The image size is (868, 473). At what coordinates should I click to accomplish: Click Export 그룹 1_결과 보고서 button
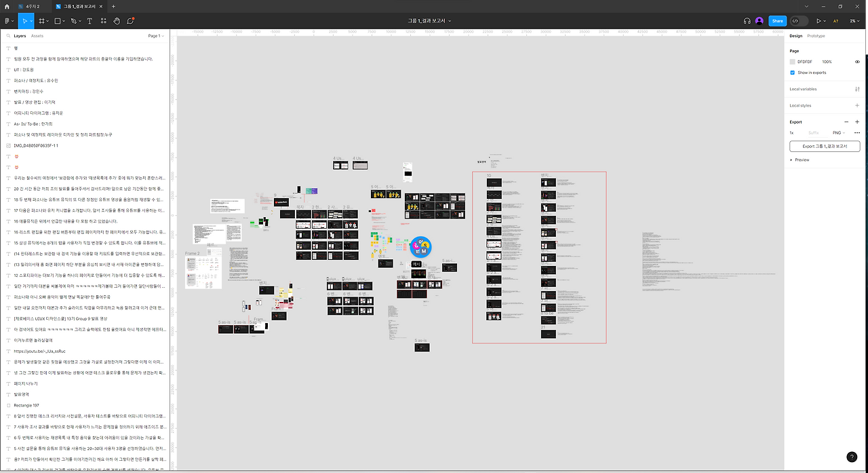pos(825,146)
